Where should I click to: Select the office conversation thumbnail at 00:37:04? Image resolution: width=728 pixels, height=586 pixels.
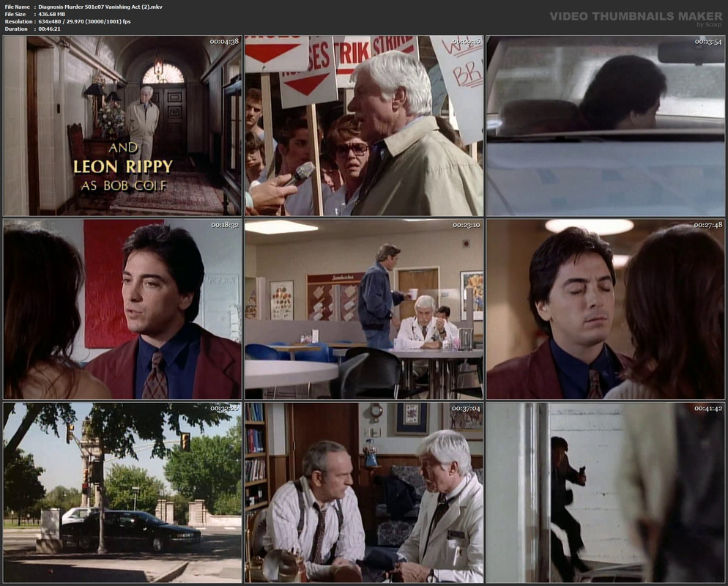[364, 493]
